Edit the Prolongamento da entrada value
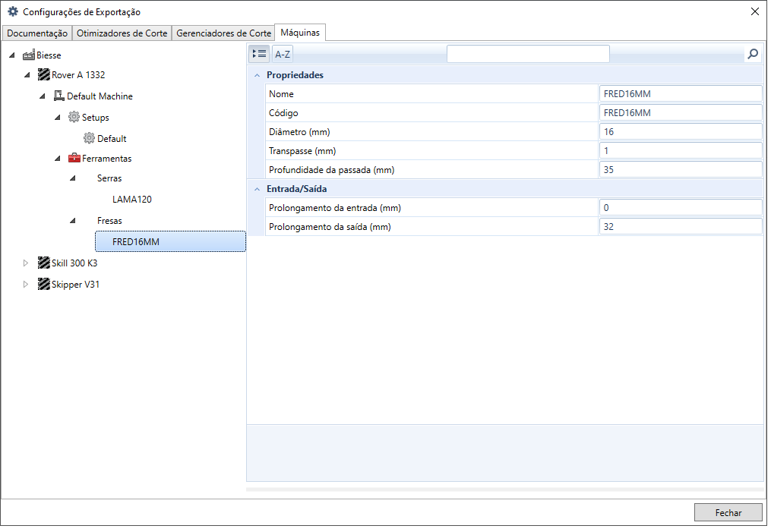The height and width of the screenshot is (532, 771). click(x=681, y=208)
